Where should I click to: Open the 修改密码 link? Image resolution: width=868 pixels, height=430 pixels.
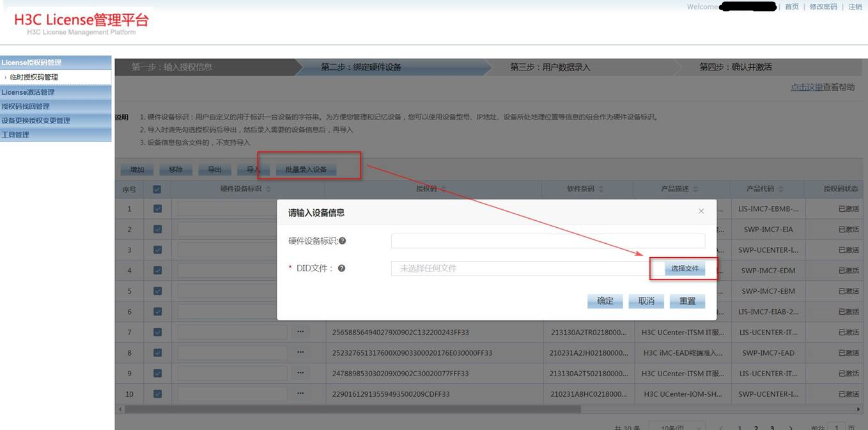[823, 6]
